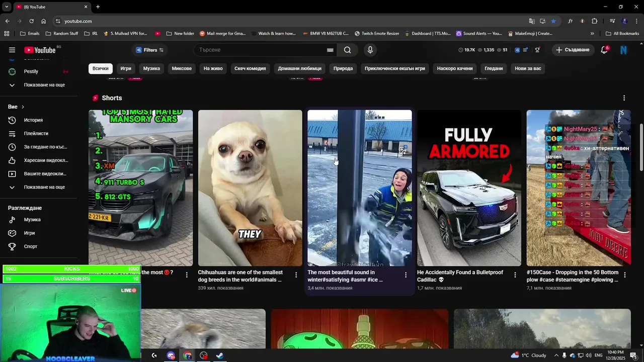This screenshot has height=362, width=644.
Task: Open Харесани видеоклипове liked videos
Action: [x=39, y=160]
